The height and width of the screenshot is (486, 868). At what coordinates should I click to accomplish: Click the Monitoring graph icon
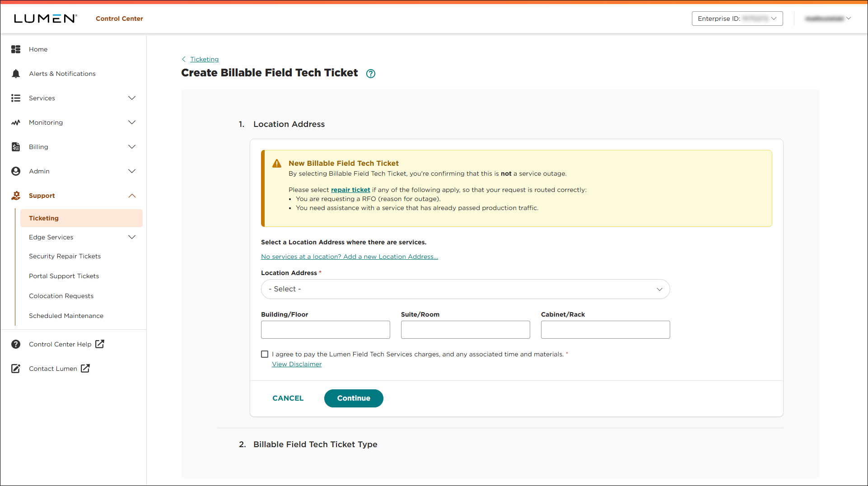pyautogui.click(x=16, y=122)
